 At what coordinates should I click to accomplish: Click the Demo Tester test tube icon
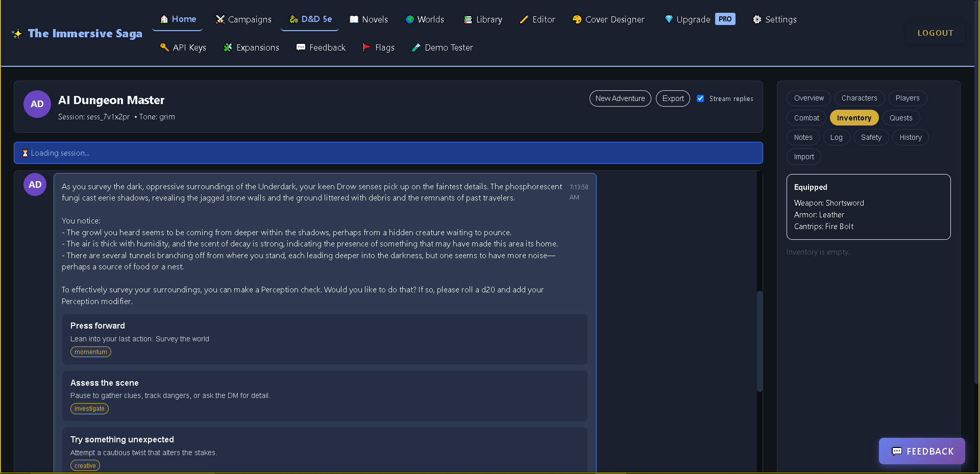pyautogui.click(x=416, y=47)
